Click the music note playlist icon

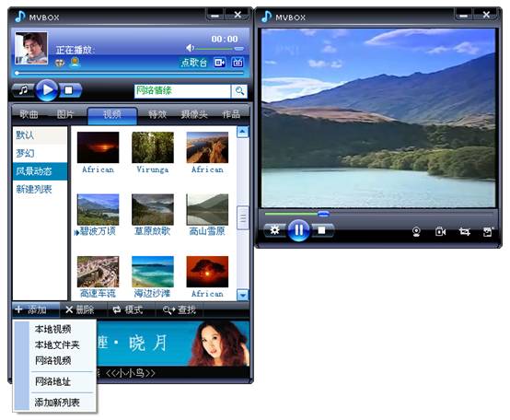23,90
